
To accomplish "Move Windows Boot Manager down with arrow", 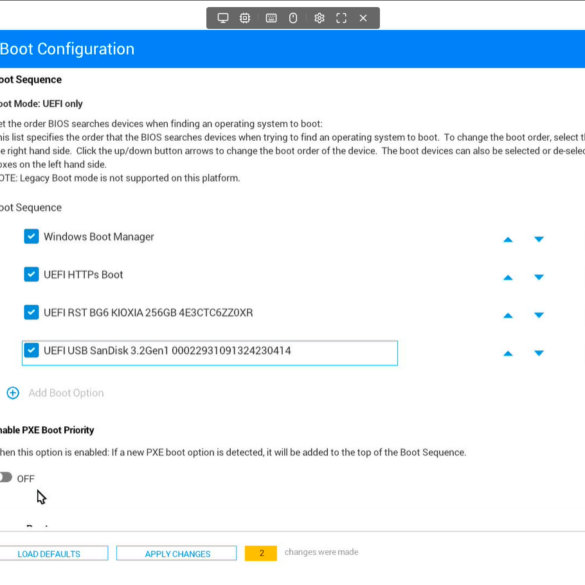I will pyautogui.click(x=539, y=239).
